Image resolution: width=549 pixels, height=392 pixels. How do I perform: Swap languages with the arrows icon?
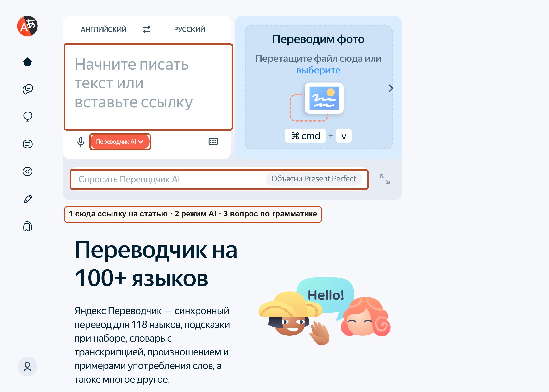tap(147, 29)
